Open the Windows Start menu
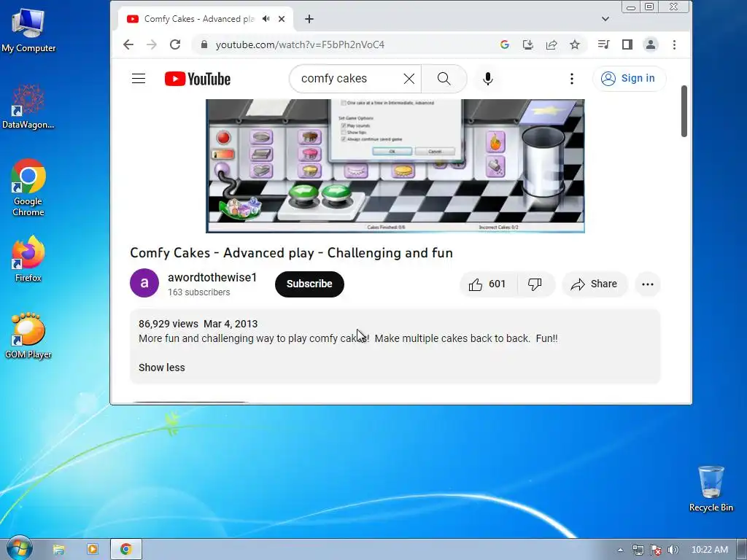 tap(19, 548)
